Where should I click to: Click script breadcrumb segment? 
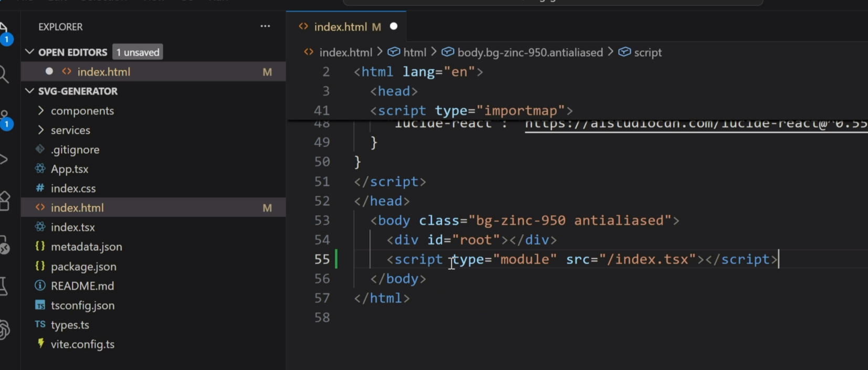coord(647,52)
